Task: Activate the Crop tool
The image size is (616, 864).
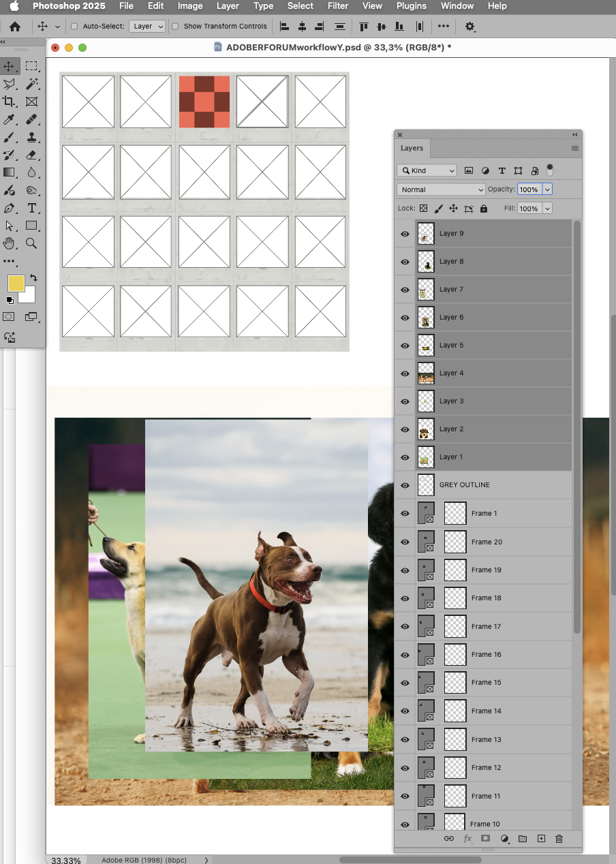Action: tap(10, 102)
